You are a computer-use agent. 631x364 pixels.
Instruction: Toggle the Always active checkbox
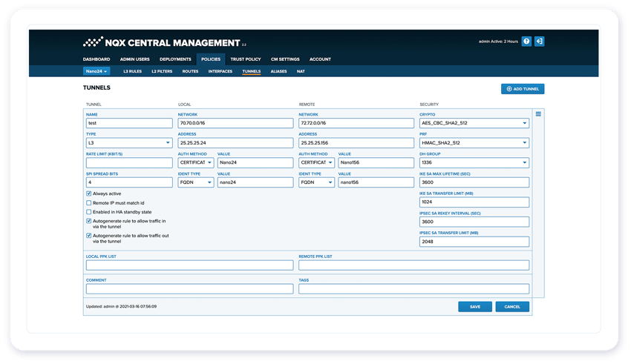[89, 193]
